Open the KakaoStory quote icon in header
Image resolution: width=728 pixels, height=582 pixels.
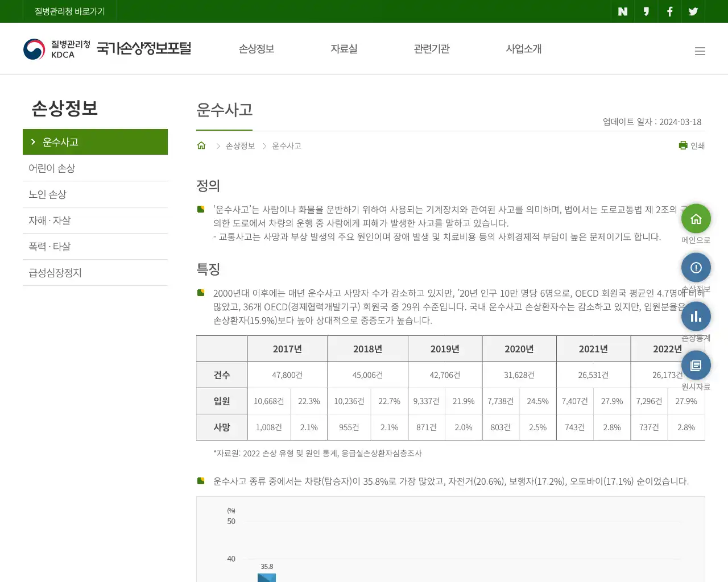coord(646,11)
